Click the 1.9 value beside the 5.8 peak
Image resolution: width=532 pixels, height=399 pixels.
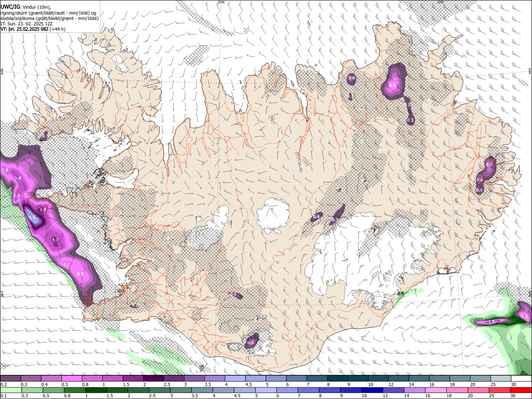(43, 209)
